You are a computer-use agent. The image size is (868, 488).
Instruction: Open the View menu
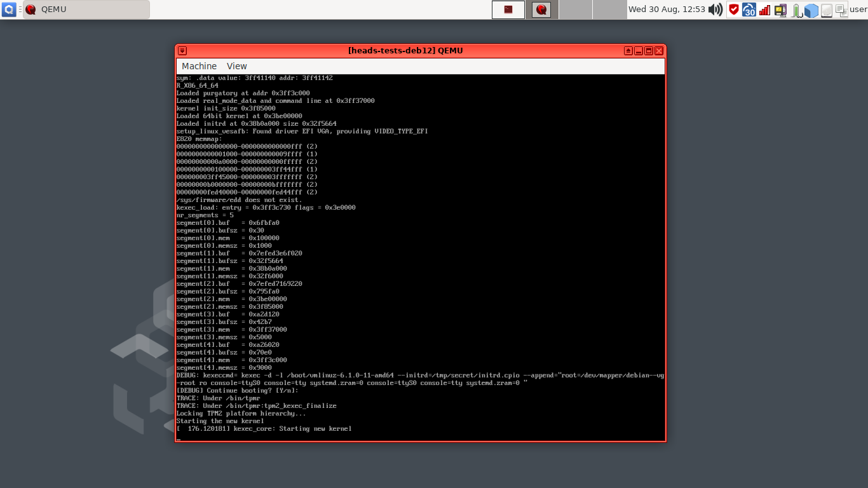coord(236,66)
